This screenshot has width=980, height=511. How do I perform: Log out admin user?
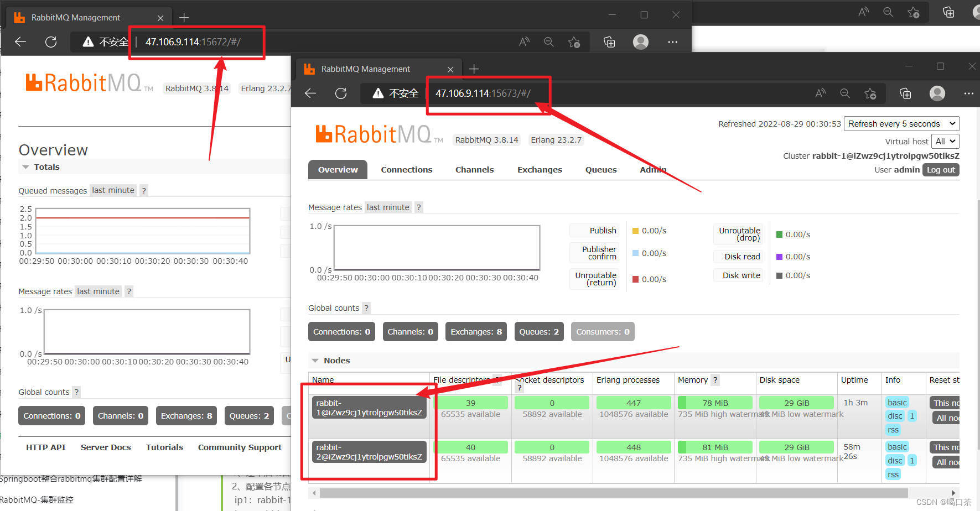(941, 170)
